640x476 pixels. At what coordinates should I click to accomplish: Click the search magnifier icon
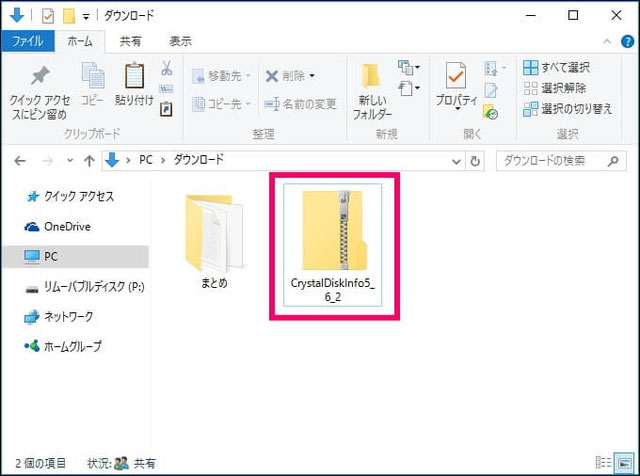613,161
